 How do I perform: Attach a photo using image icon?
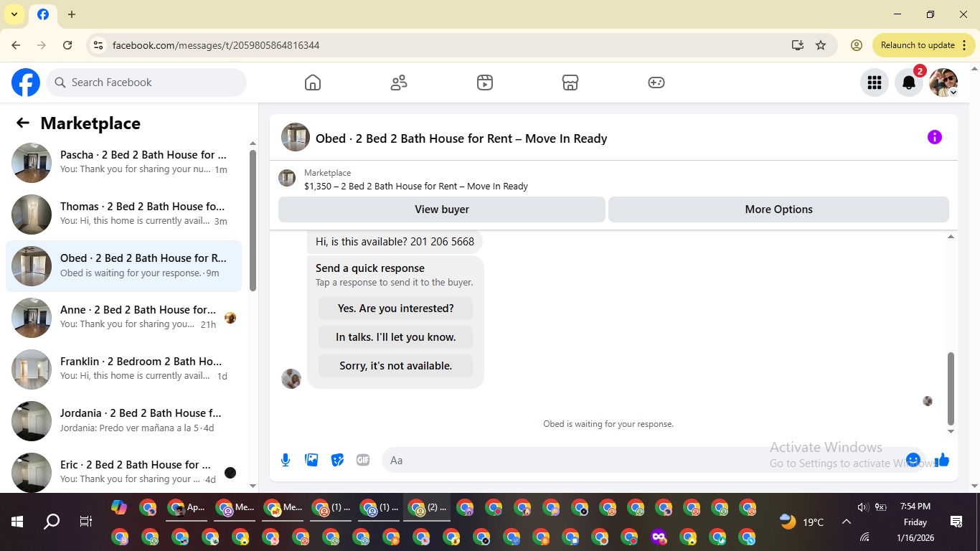tap(311, 460)
